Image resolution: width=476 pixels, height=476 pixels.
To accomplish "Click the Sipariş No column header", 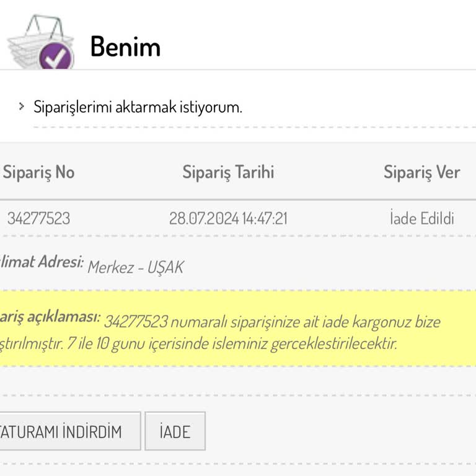I will 39,172.
